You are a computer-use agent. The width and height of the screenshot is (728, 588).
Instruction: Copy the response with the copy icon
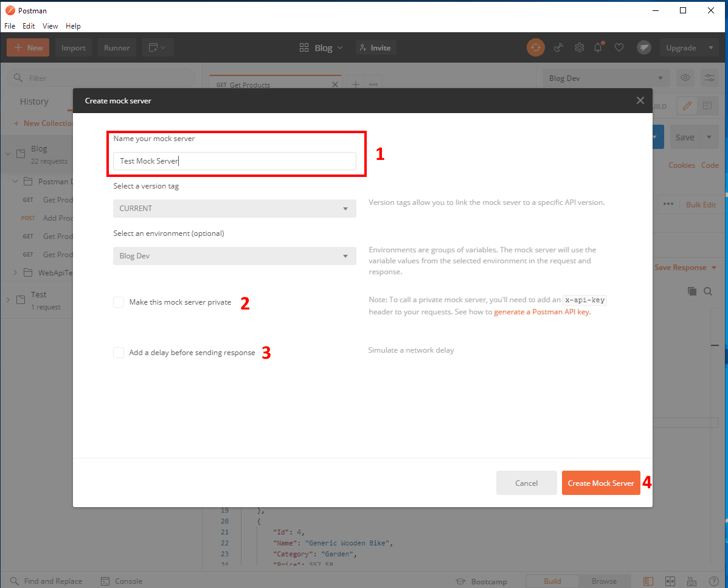tap(692, 291)
